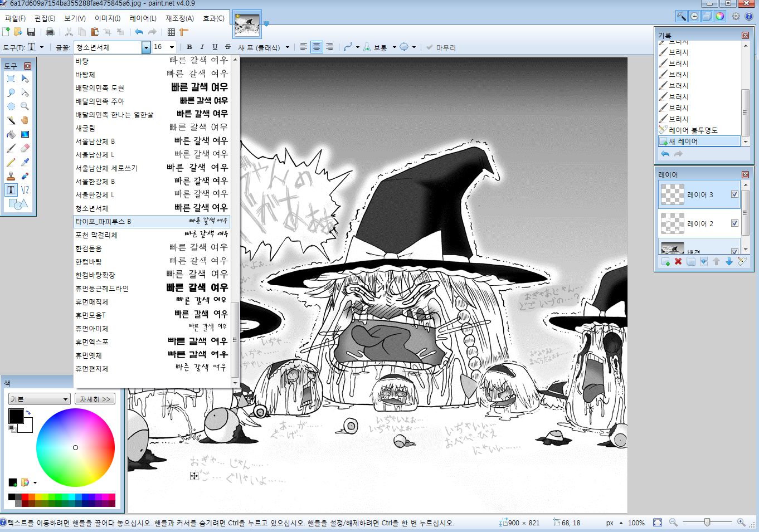Viewport: 759px width, 532px height.
Task: Select the Line/Curve tool
Action: [25, 190]
